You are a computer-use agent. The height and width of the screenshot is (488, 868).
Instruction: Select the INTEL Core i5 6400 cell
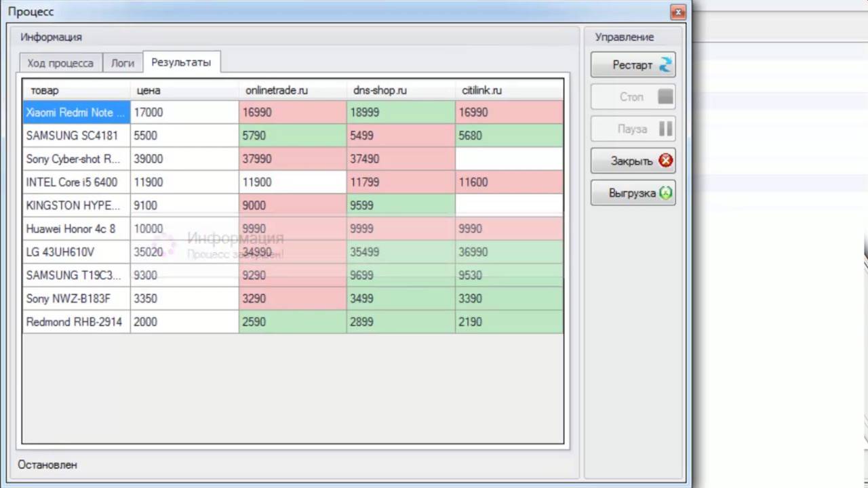(x=77, y=182)
